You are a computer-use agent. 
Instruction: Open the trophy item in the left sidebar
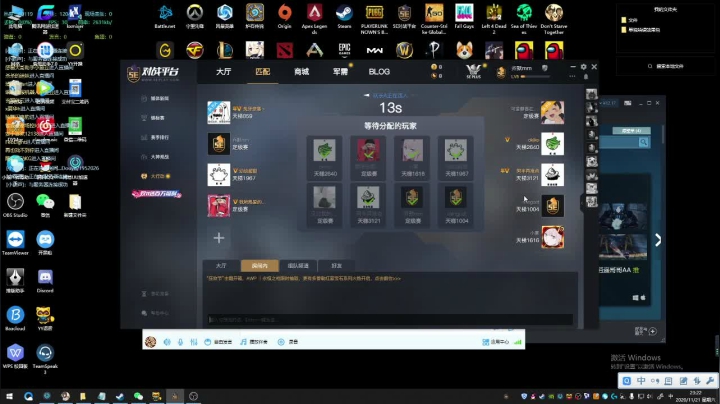[x=153, y=118]
